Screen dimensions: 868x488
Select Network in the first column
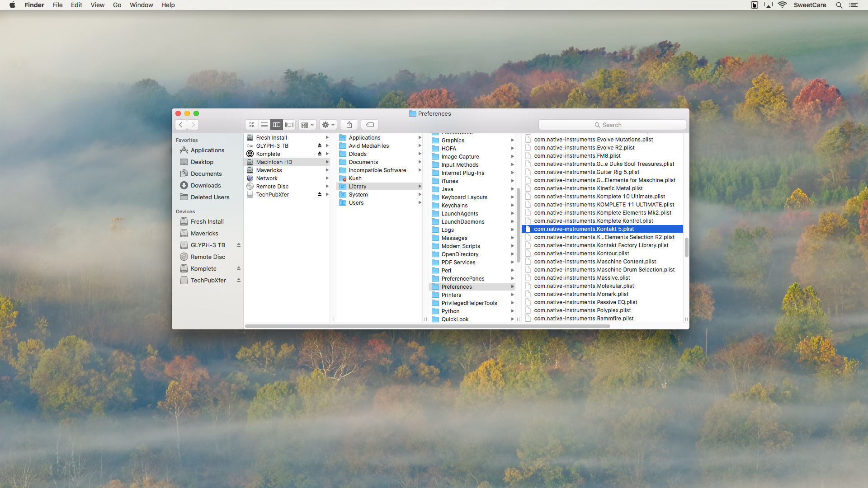point(287,178)
